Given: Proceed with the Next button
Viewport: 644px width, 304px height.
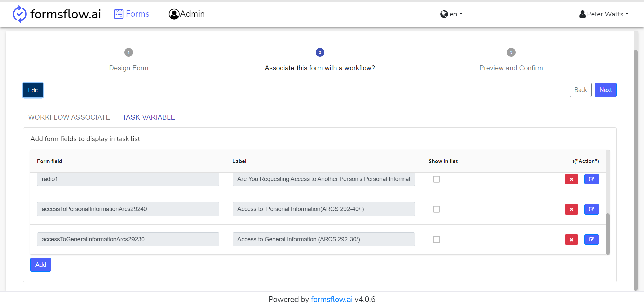Looking at the screenshot, I should [x=606, y=90].
